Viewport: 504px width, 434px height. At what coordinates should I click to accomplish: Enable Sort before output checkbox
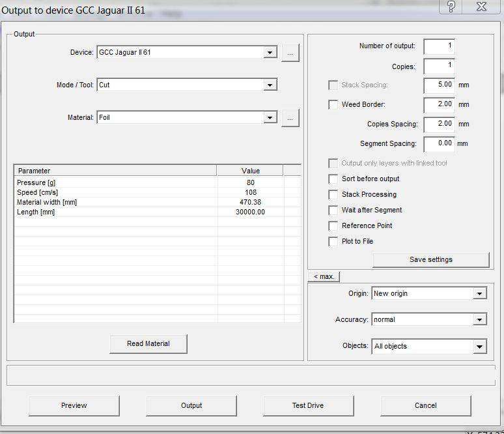[333, 179]
